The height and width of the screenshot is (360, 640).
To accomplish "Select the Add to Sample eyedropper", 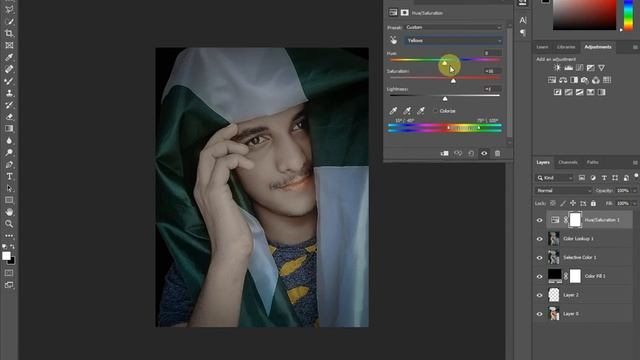I will pyautogui.click(x=407, y=111).
